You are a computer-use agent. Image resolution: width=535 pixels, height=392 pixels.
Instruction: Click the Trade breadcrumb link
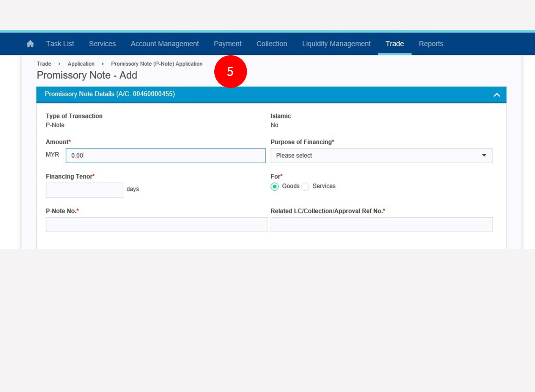tap(44, 64)
